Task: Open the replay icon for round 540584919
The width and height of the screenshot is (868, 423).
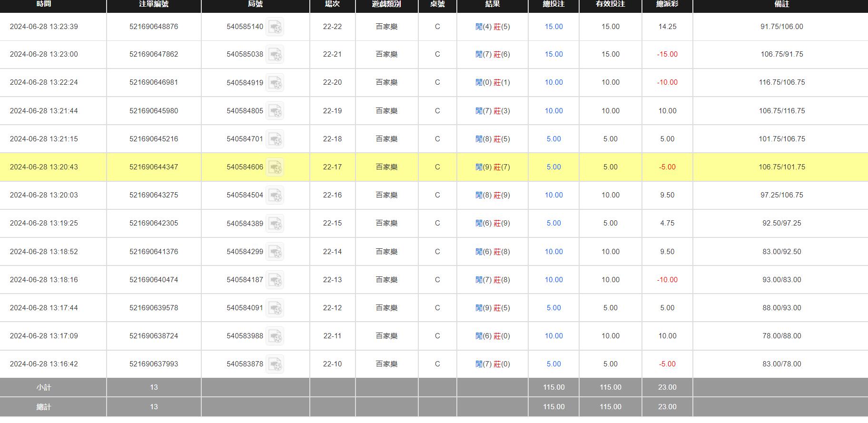Action: [275, 83]
